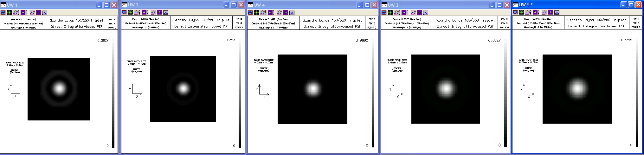Click the PSF spot image in UW 1

pyautogui.click(x=59, y=89)
